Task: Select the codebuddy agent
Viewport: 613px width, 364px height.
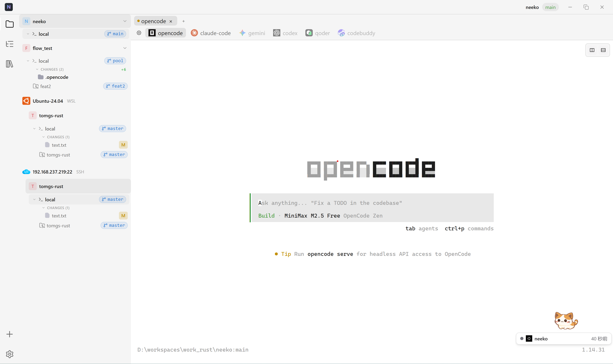Action: (x=356, y=33)
